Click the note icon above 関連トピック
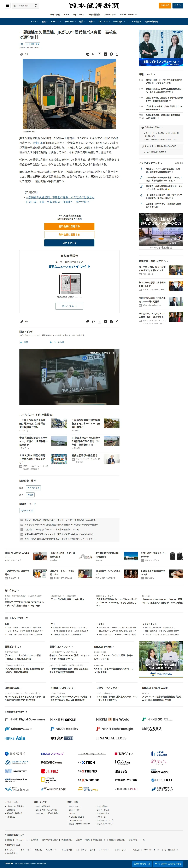188x868 pixels. (x=100, y=321)
